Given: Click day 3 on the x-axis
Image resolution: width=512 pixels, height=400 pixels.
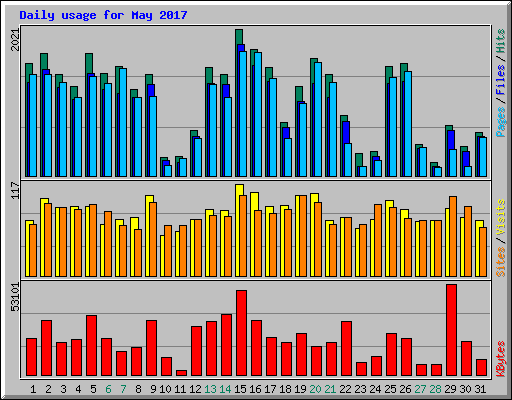Looking at the screenshot, I should pos(63,389).
